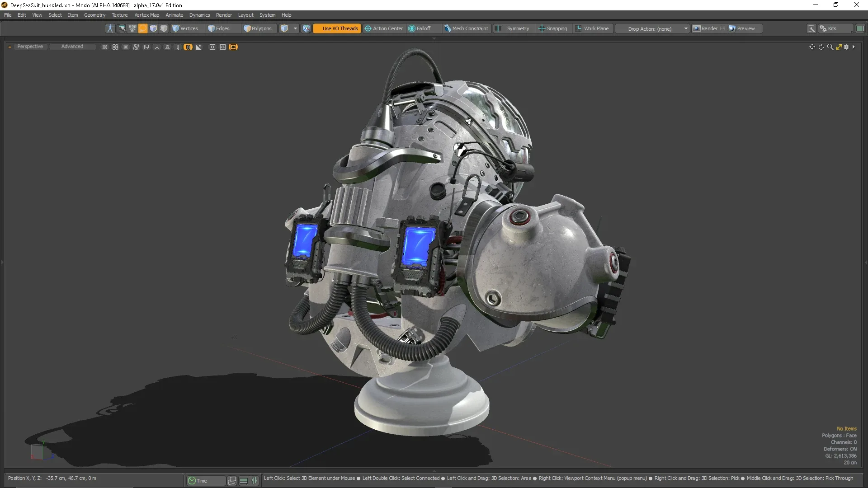
Task: Expand the viewport options arrow
Action: point(854,47)
